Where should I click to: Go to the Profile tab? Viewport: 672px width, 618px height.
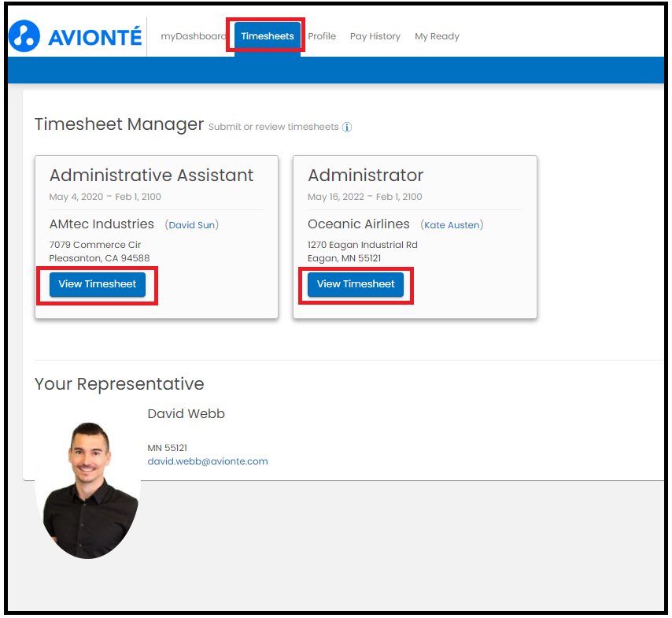click(322, 36)
